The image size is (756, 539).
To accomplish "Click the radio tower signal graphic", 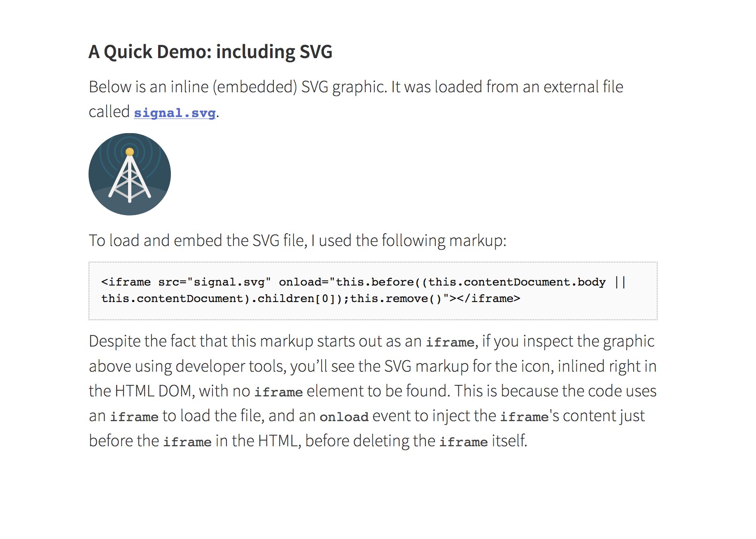I will coord(130,174).
